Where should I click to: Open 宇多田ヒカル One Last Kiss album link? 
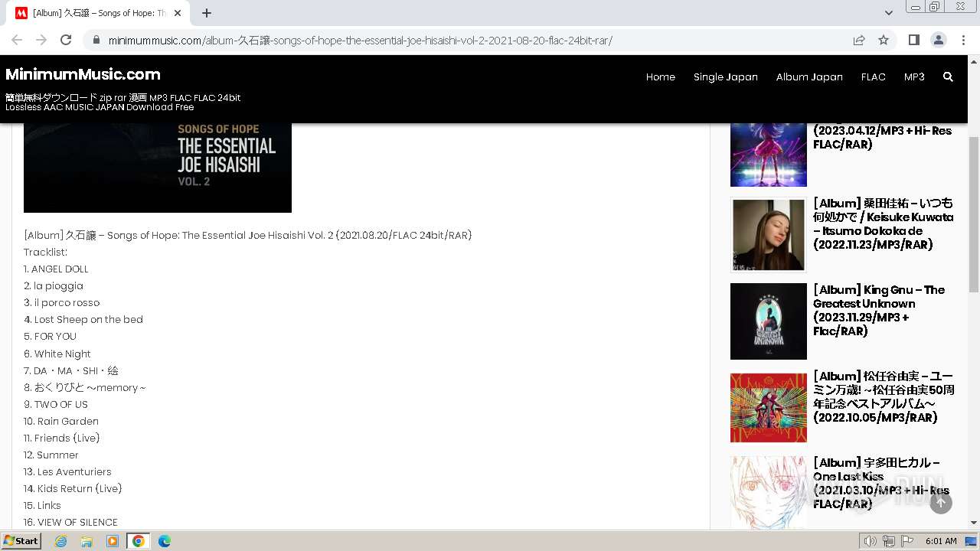click(880, 483)
